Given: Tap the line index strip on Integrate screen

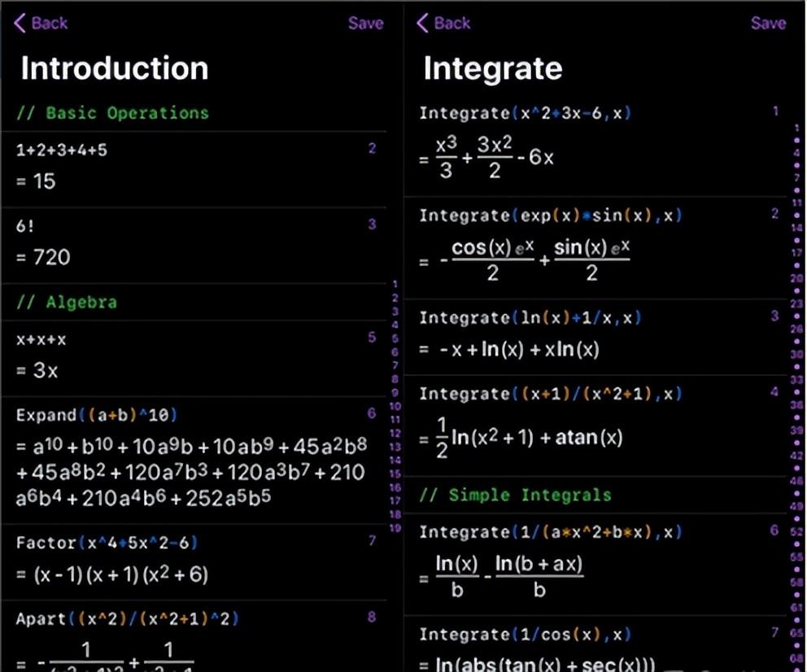Looking at the screenshot, I should tap(799, 391).
